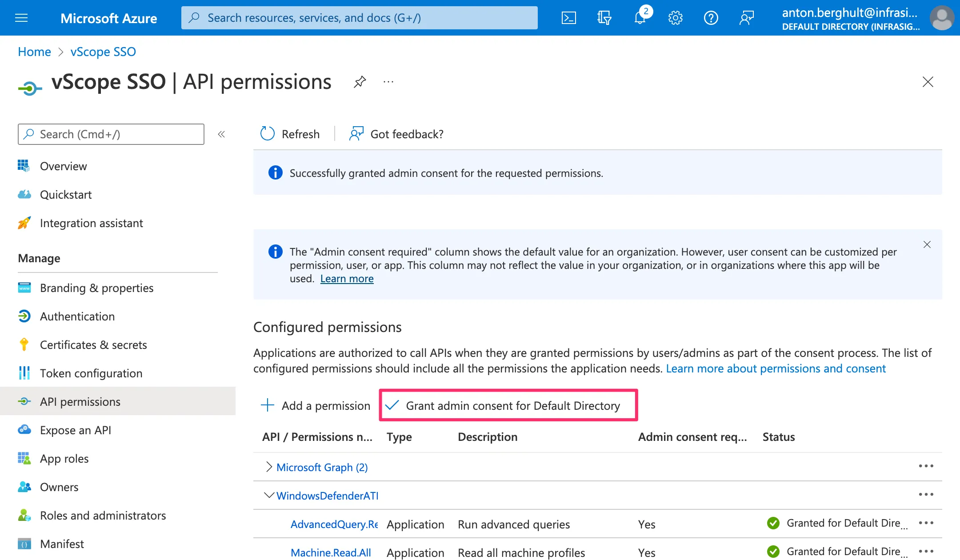Collapse the left sidebar menu
This screenshot has width=960, height=560.
(x=221, y=134)
